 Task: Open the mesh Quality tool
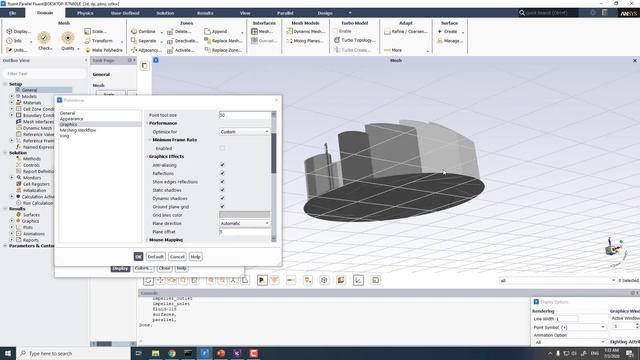[68, 38]
